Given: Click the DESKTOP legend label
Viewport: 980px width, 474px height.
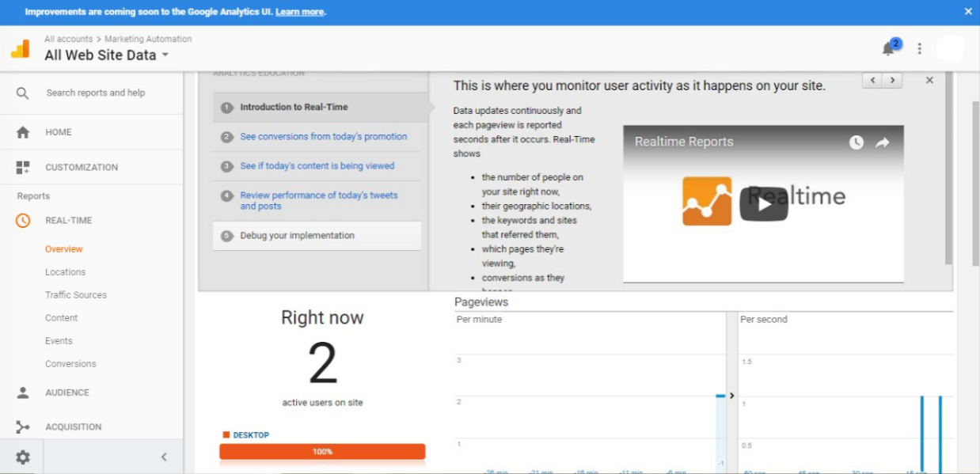Looking at the screenshot, I should tap(251, 435).
